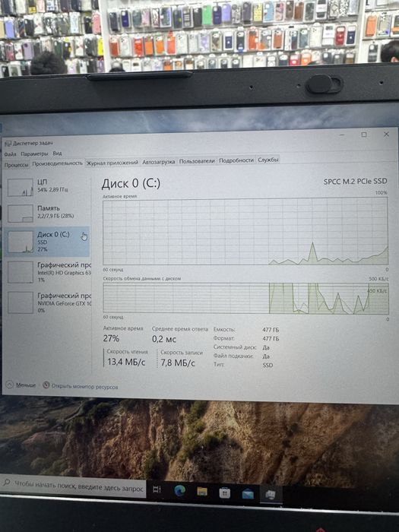Screen dimensions: 399x532
Task: Open Mail app from taskbar
Action: click(248, 494)
